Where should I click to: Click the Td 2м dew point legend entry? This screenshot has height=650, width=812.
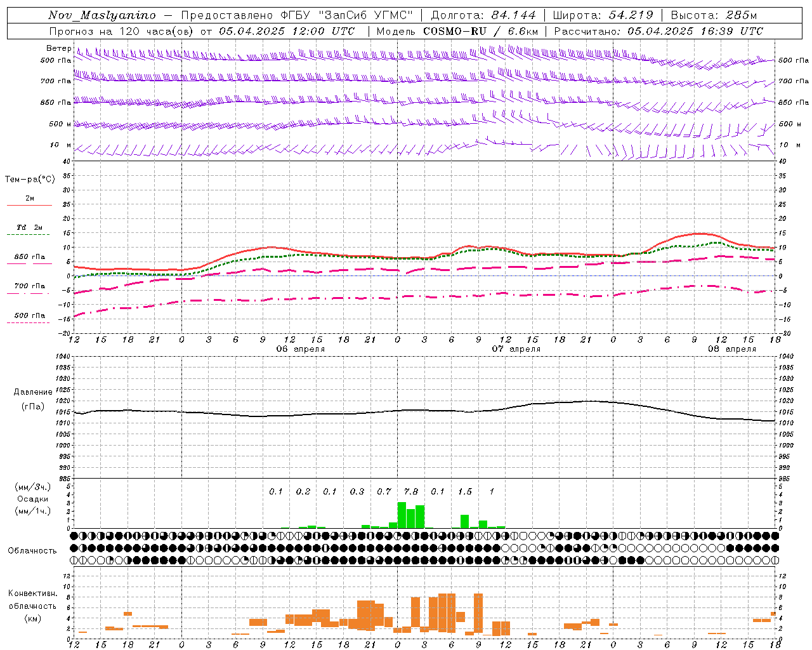(29, 227)
